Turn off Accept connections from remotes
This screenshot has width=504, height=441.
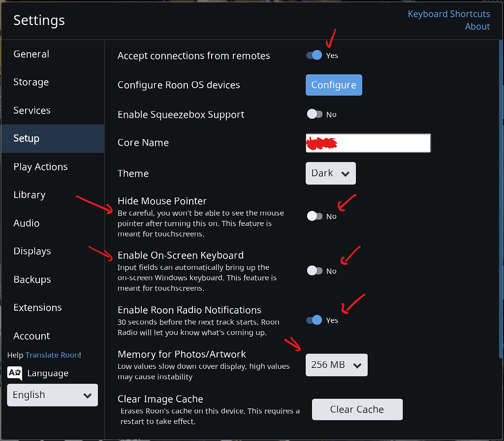click(x=314, y=55)
